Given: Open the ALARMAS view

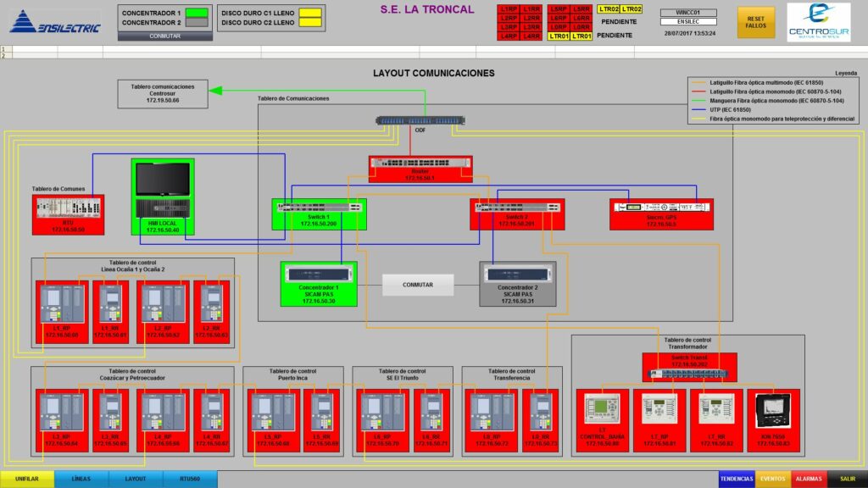Looking at the screenshot, I should (x=809, y=479).
